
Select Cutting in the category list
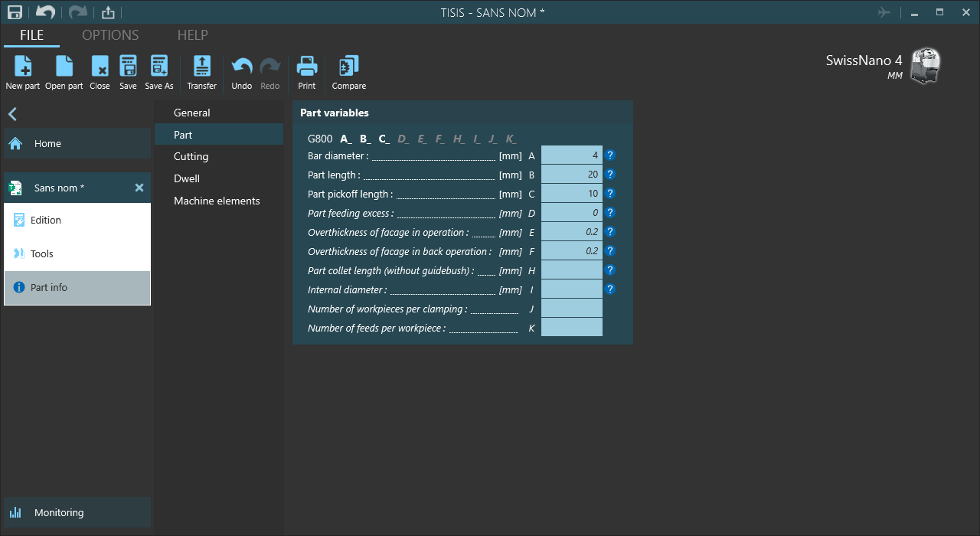(x=191, y=156)
